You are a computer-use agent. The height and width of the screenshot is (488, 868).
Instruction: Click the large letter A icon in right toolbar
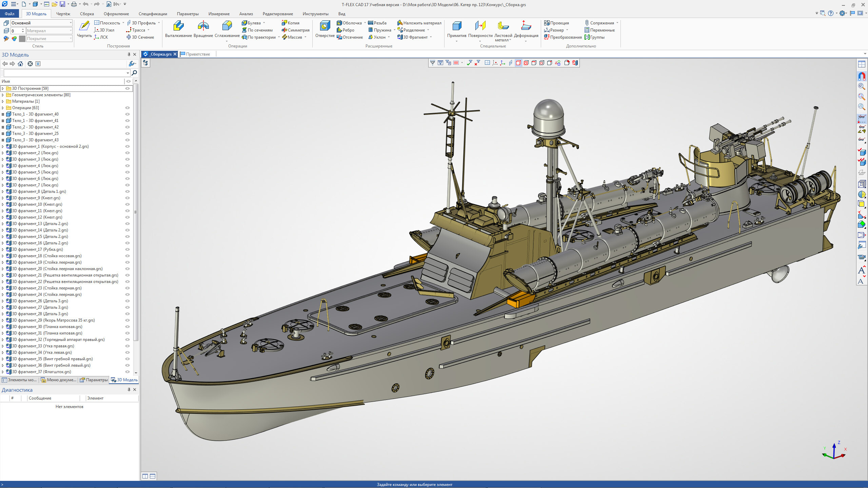(x=862, y=270)
